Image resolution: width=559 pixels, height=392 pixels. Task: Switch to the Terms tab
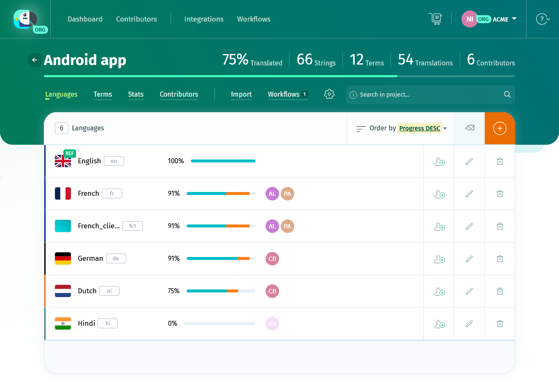(103, 94)
